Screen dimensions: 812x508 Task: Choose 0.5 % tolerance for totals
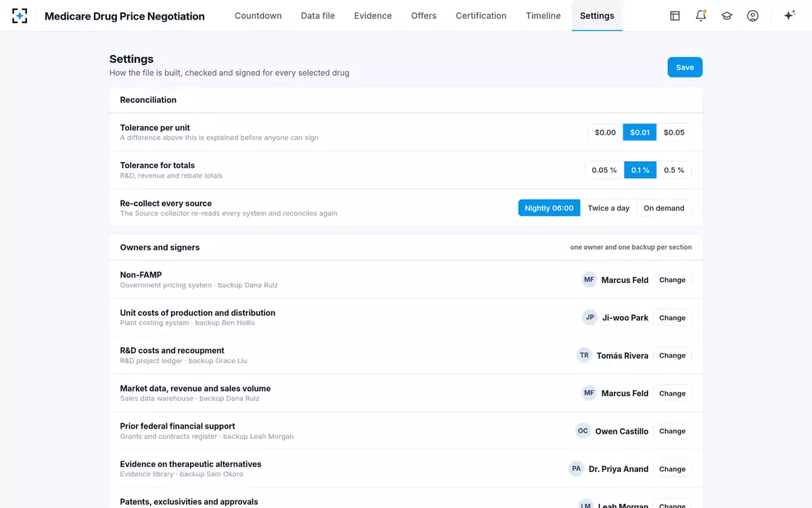point(674,171)
